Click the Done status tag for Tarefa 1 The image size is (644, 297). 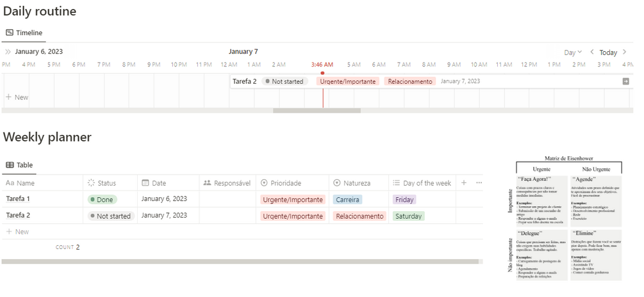click(x=103, y=200)
